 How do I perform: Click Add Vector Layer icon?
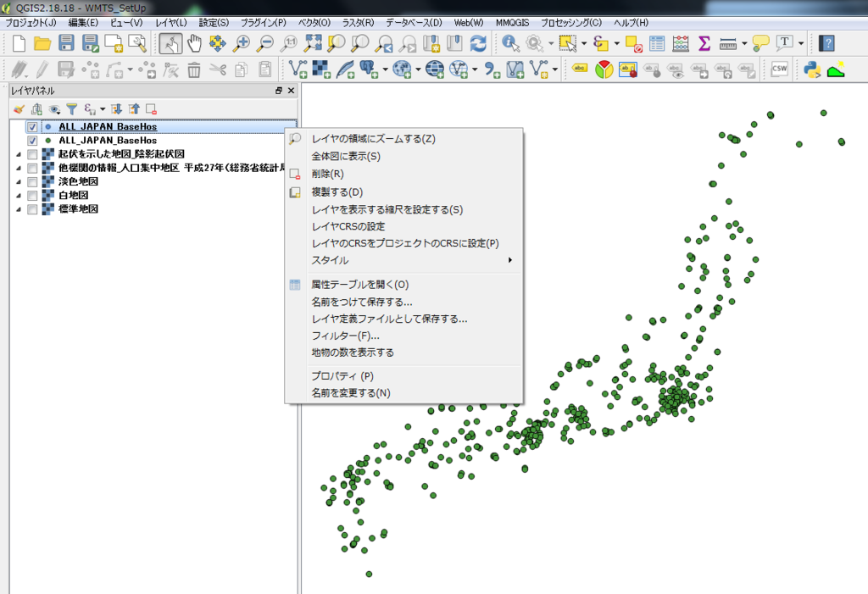[x=298, y=69]
